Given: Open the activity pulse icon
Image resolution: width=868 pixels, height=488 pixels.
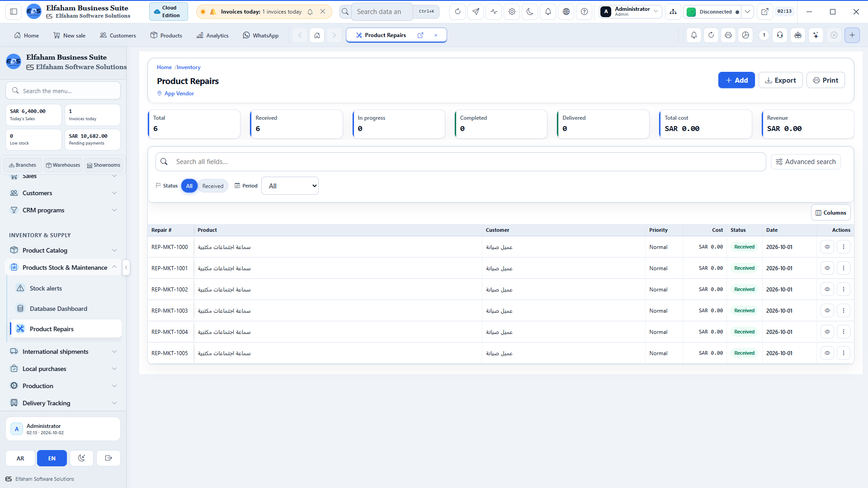Looking at the screenshot, I should 494,12.
